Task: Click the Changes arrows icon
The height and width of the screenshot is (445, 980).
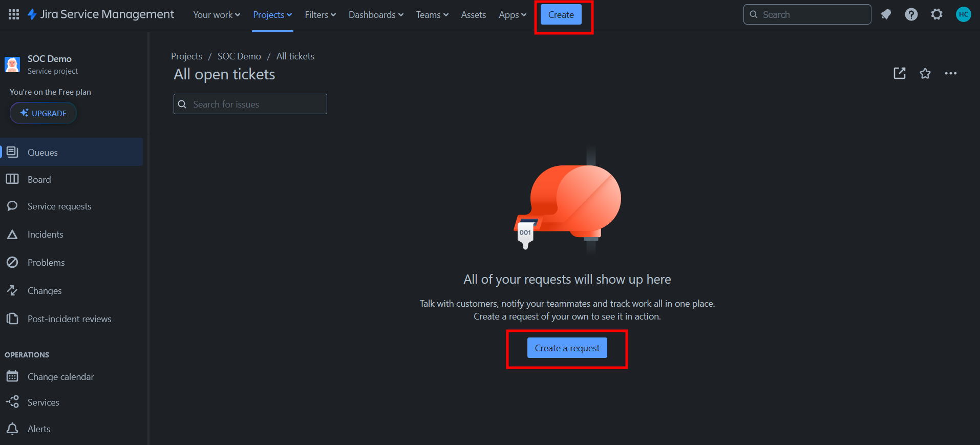Action: point(12,290)
